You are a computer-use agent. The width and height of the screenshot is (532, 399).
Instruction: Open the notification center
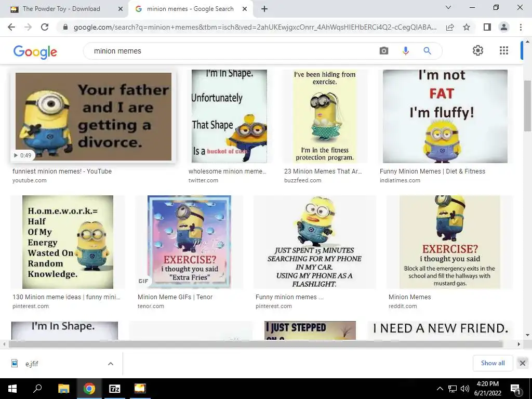click(515, 389)
